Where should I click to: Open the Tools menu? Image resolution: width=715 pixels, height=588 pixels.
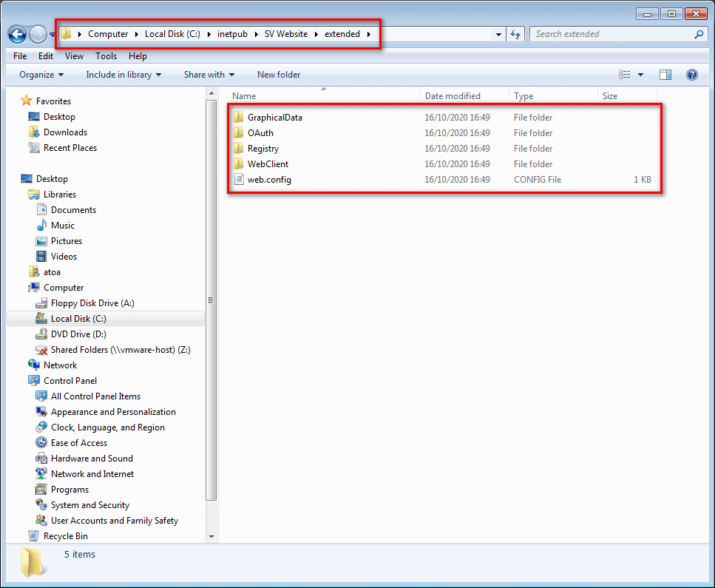[106, 56]
